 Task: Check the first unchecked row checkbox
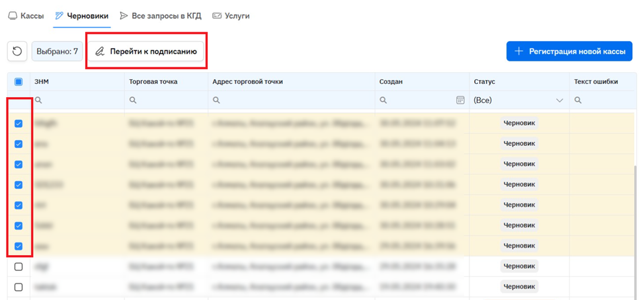coord(19,267)
